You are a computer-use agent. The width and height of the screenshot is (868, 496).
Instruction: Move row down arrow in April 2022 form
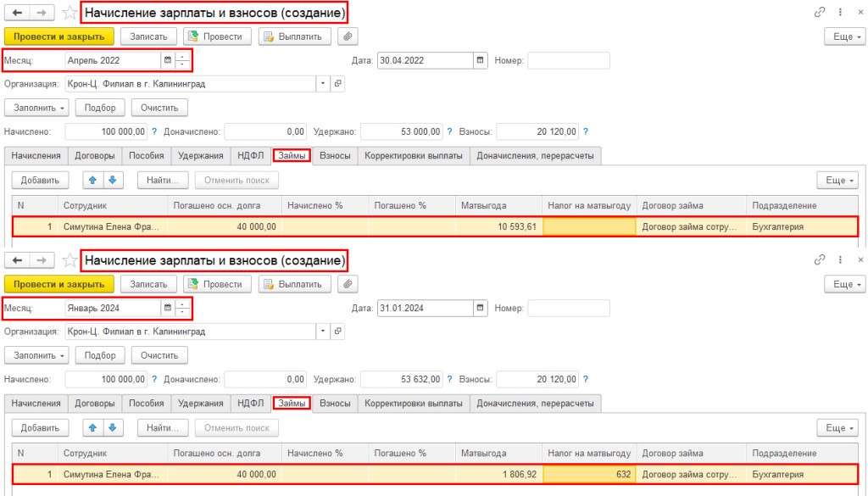111,181
